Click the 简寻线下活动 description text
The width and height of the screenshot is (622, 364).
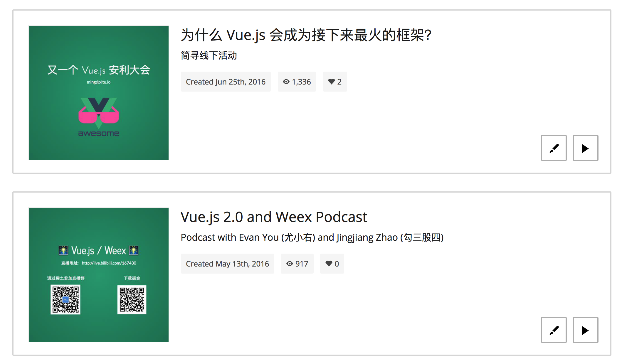point(209,55)
